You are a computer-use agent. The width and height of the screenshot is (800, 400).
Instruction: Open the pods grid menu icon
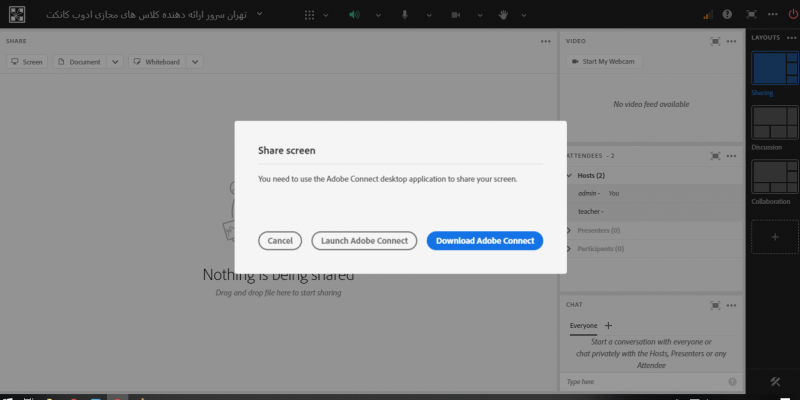tap(308, 15)
